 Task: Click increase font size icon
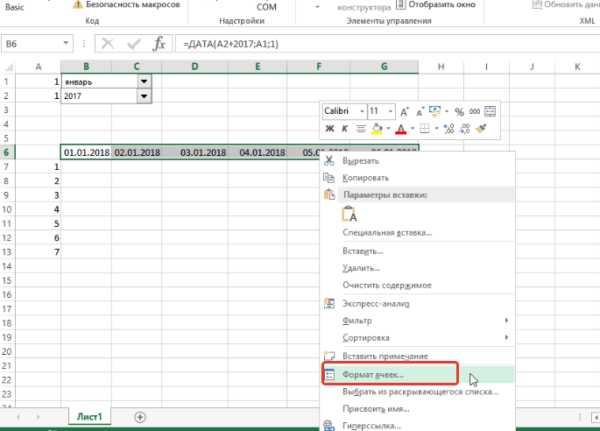point(404,111)
